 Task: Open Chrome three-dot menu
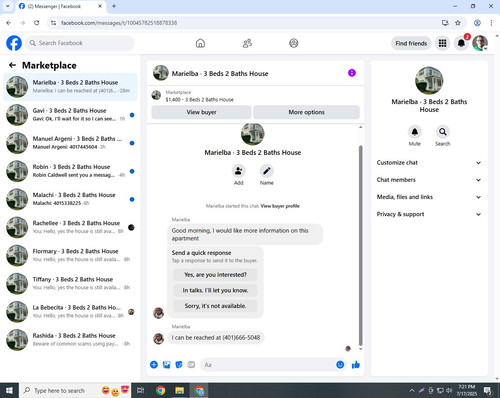click(x=491, y=23)
